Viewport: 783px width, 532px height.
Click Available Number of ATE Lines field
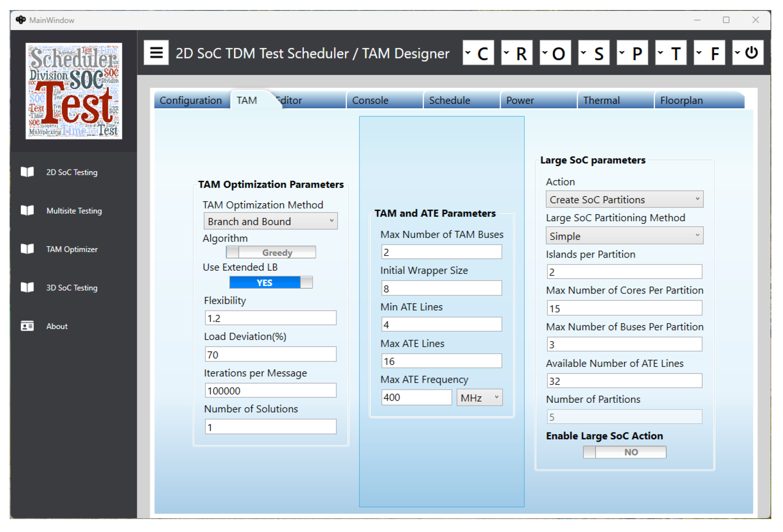624,381
